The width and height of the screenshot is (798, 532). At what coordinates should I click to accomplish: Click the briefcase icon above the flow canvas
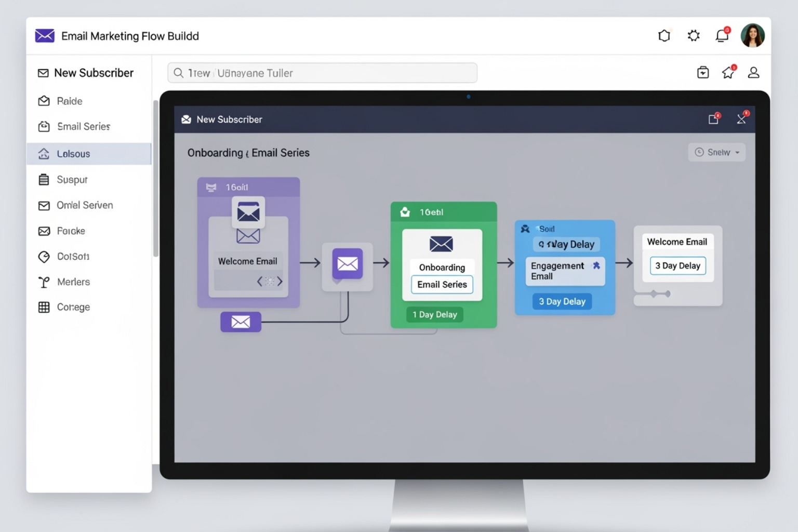click(702, 73)
